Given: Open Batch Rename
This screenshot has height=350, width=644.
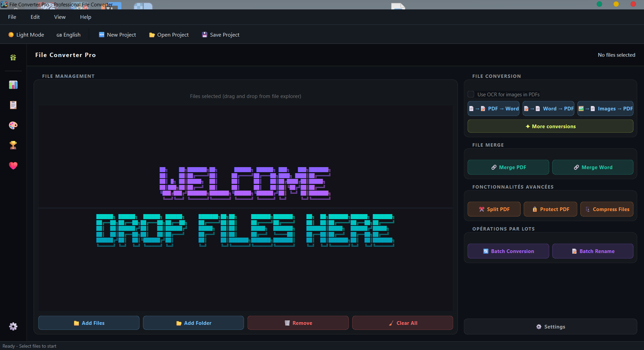Looking at the screenshot, I should click(593, 251).
